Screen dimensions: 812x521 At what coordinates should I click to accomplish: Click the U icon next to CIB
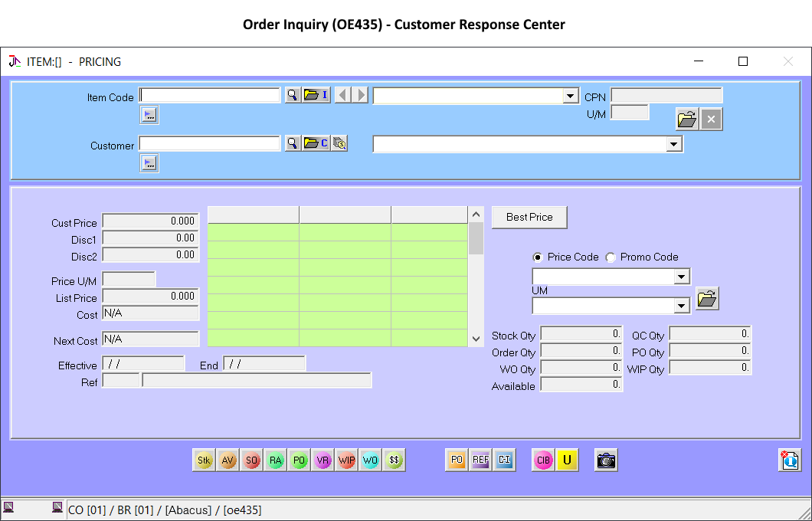tap(567, 460)
